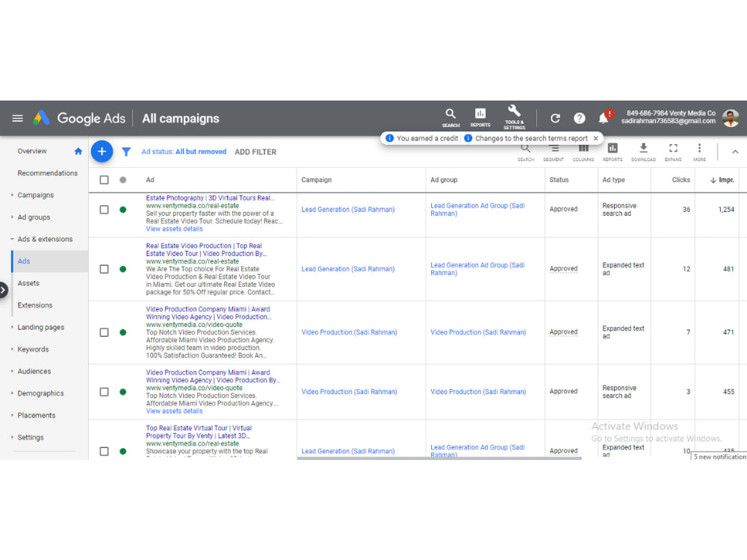The image size is (747, 560).
Task: Expand Audiences in sidebar
Action: pyautogui.click(x=12, y=371)
